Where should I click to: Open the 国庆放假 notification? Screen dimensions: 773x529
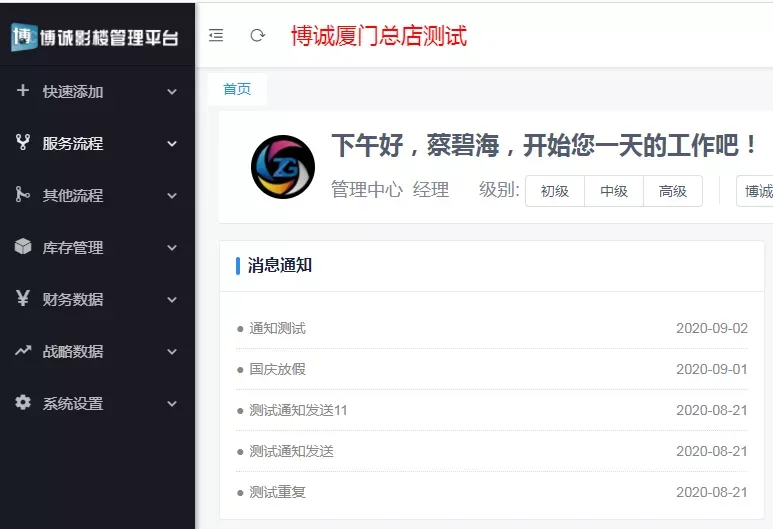coord(277,369)
